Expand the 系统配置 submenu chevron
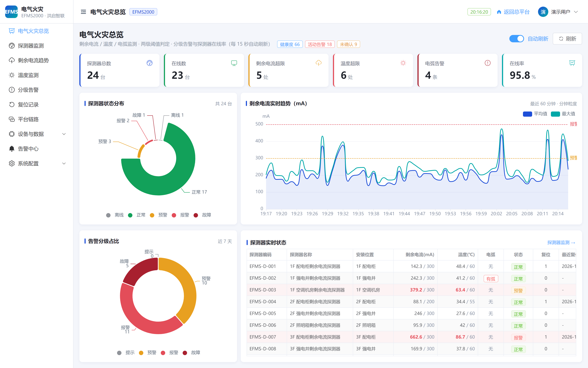Viewport: 588px width, 368px height. click(64, 163)
